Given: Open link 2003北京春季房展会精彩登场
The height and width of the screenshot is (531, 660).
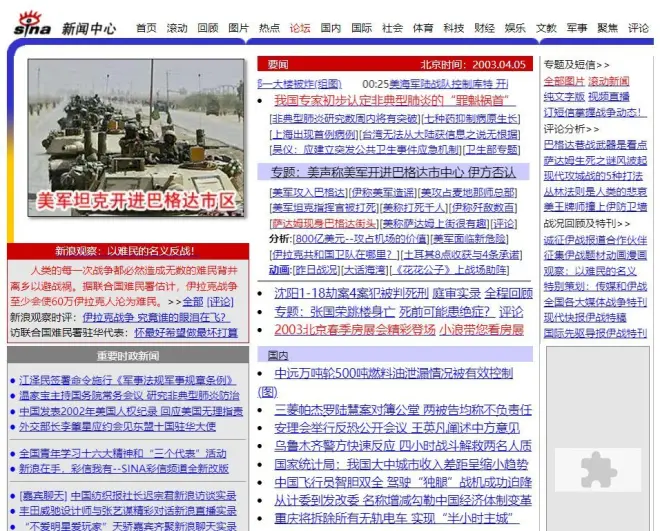Looking at the screenshot, I should coord(355,329).
